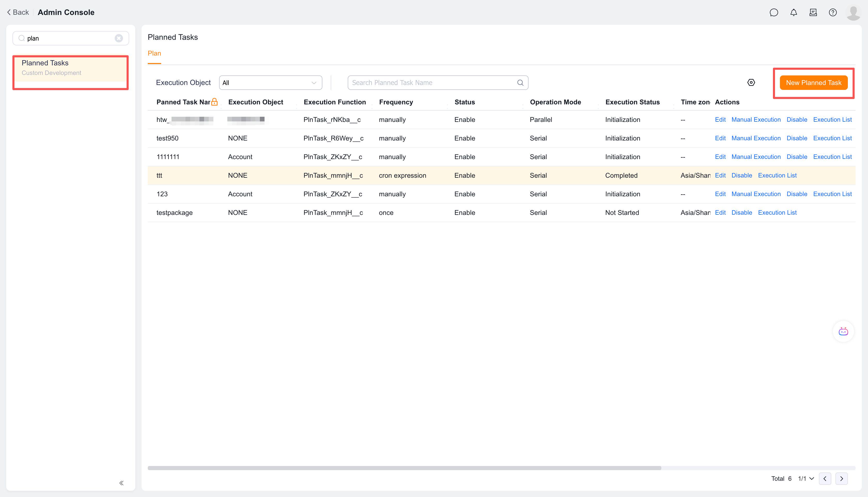The image size is (868, 497).
Task: Select Planned Tasks in the sidebar
Action: pos(70,68)
